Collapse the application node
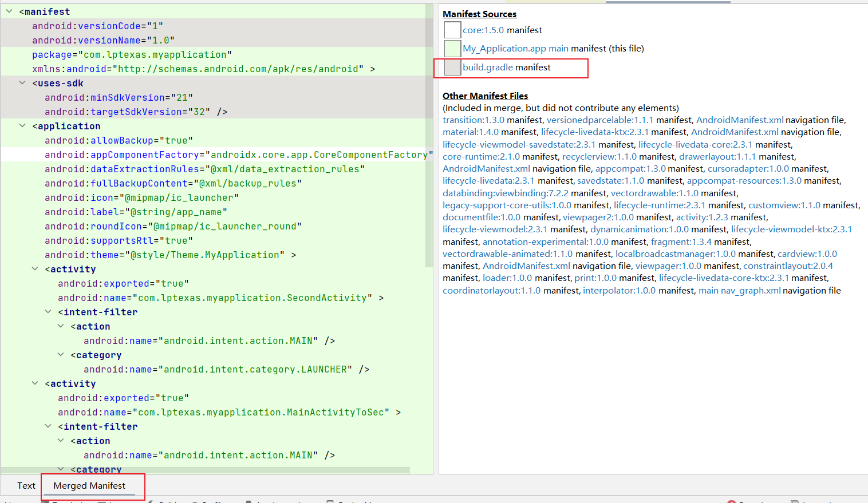 click(22, 126)
